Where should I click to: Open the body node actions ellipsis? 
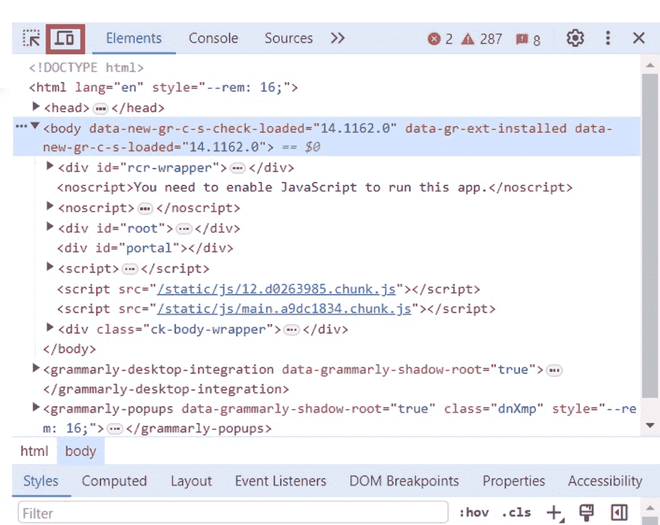(21, 126)
